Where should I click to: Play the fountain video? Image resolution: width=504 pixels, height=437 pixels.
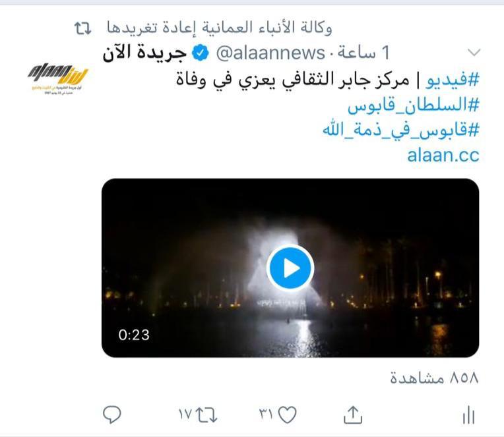[290, 268]
